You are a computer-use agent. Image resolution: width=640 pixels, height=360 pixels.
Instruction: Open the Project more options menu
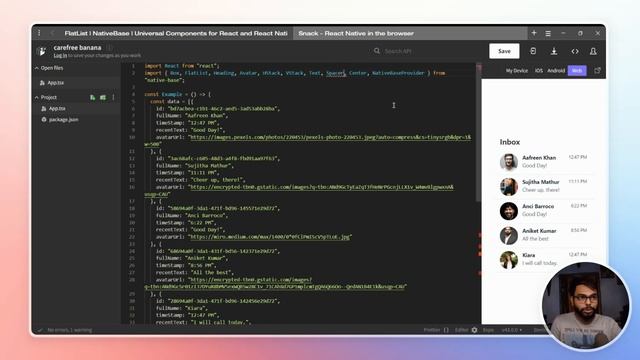pos(113,98)
